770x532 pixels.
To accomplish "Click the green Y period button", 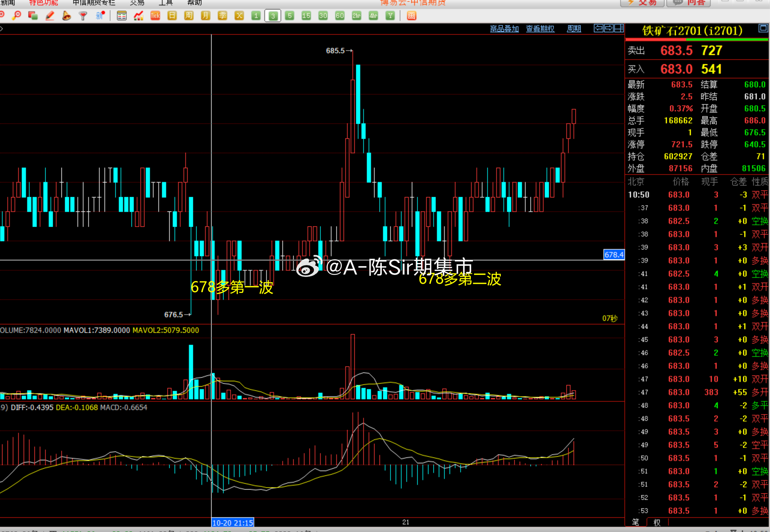I will point(390,16).
